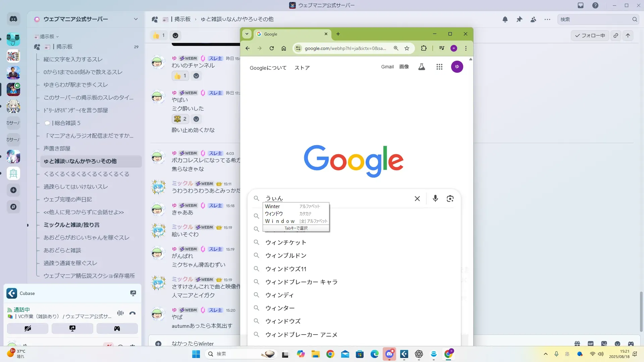Toggle screen share button in voice panel
The image size is (644, 362).
click(x=72, y=328)
